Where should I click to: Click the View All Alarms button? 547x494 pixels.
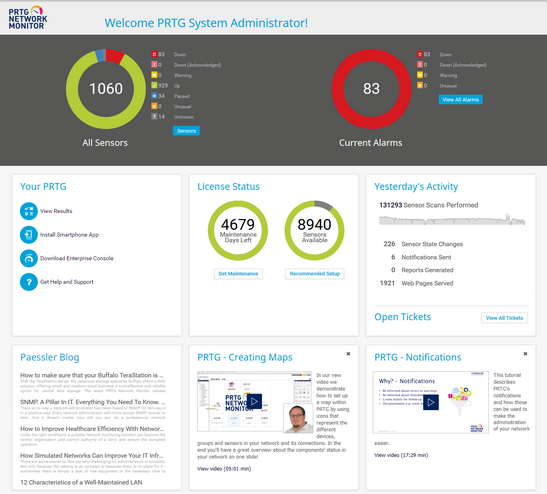click(x=461, y=99)
